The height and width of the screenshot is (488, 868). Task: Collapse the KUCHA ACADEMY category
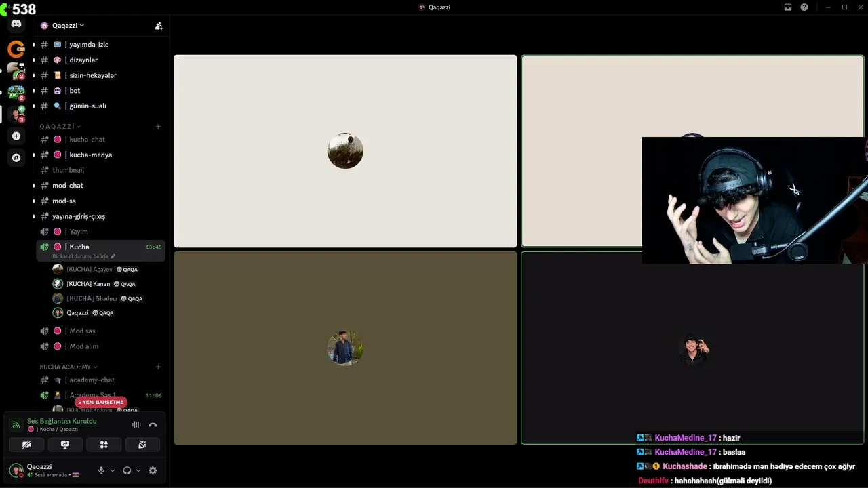point(68,367)
